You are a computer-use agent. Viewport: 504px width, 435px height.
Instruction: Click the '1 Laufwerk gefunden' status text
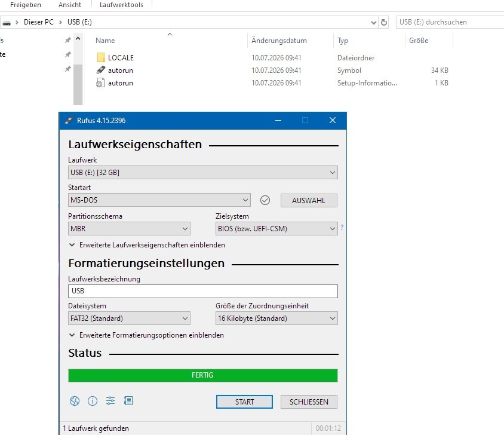(x=96, y=428)
